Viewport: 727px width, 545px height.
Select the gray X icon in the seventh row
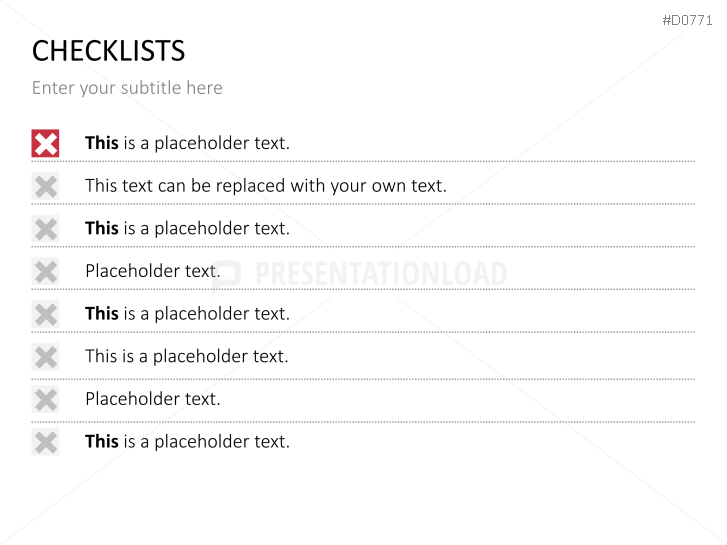pyautogui.click(x=45, y=399)
